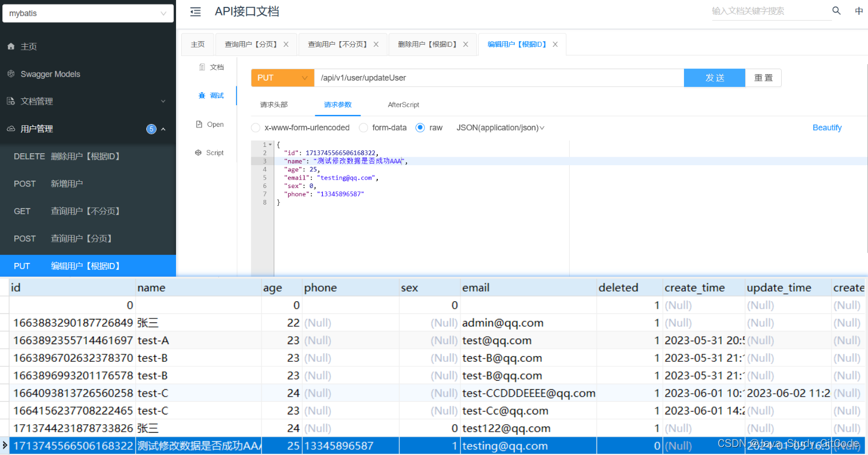Click the id column header
Image resolution: width=868 pixels, height=455 pixels.
[x=73, y=288]
